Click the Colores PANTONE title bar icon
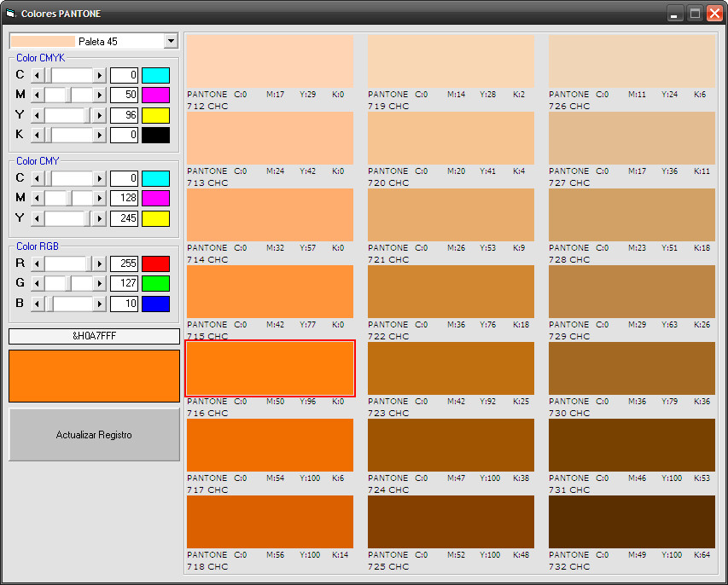Image resolution: width=728 pixels, height=585 pixels. [11, 14]
